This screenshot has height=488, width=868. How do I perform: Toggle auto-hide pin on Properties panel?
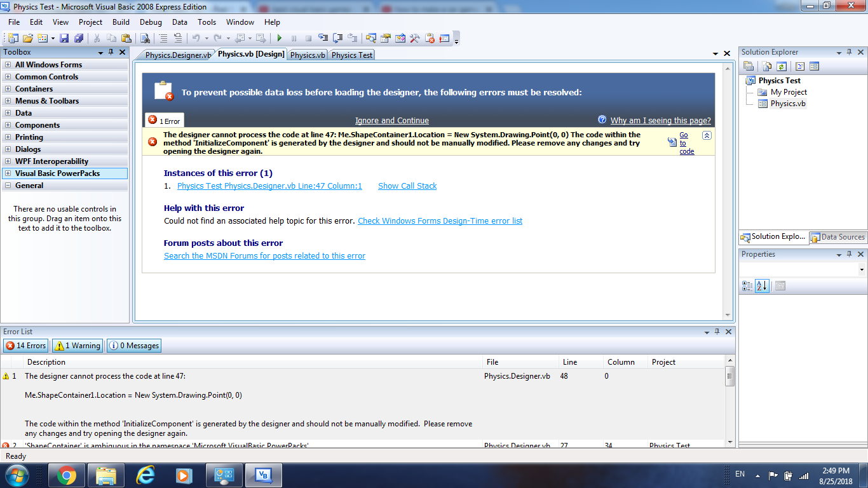(850, 254)
